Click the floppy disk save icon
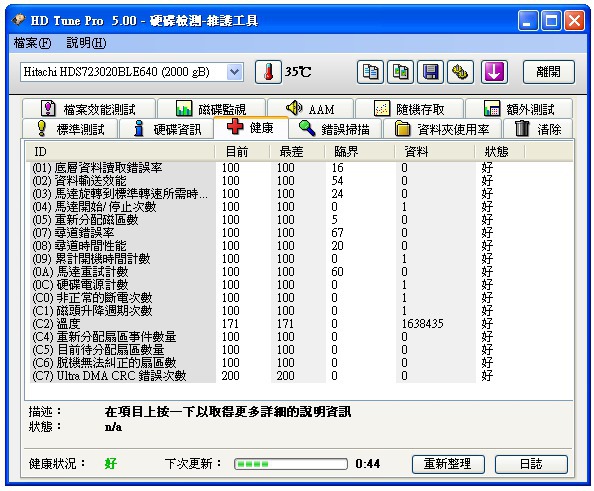 (x=430, y=72)
